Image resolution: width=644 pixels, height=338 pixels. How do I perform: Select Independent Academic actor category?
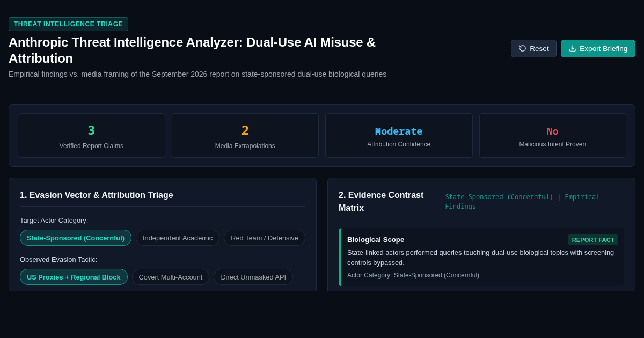[178, 238]
